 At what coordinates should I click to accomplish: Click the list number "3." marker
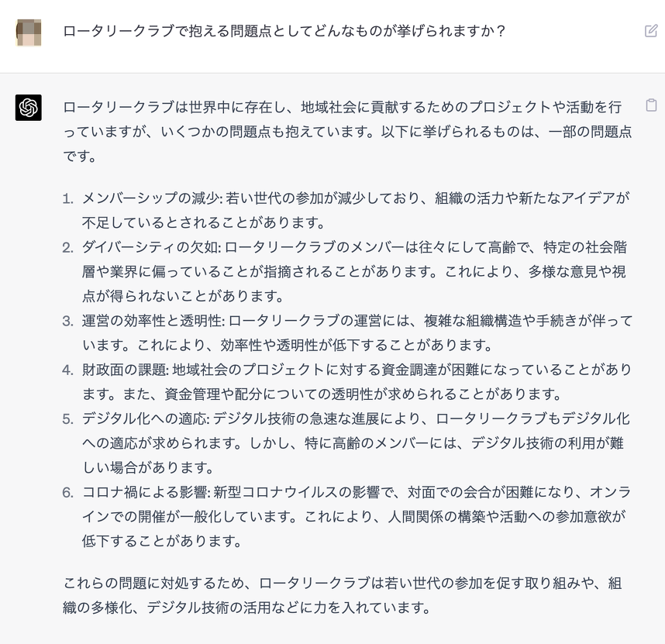(68, 321)
